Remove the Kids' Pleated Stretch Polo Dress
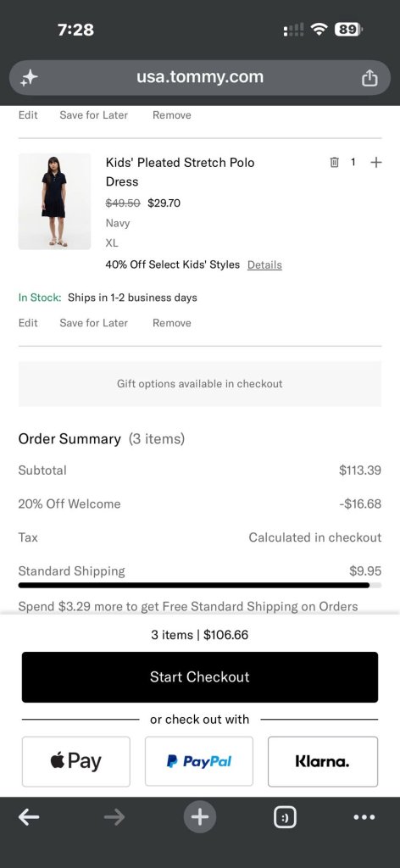400x868 pixels. (x=172, y=323)
